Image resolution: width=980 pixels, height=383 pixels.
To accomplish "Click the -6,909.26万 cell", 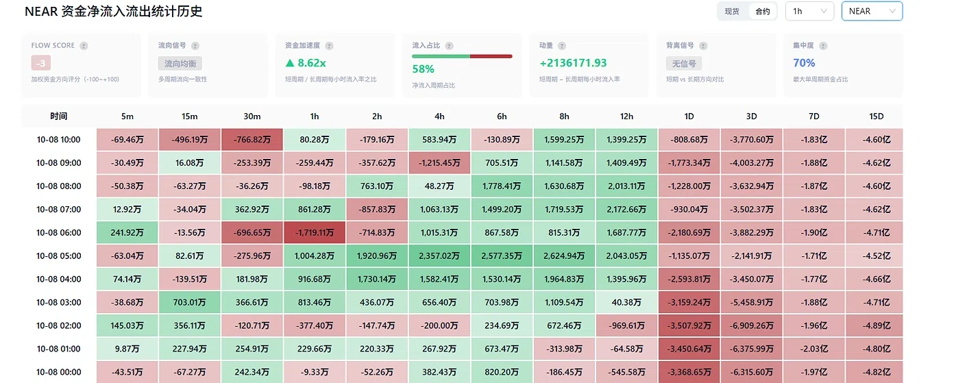I will pyautogui.click(x=752, y=326).
